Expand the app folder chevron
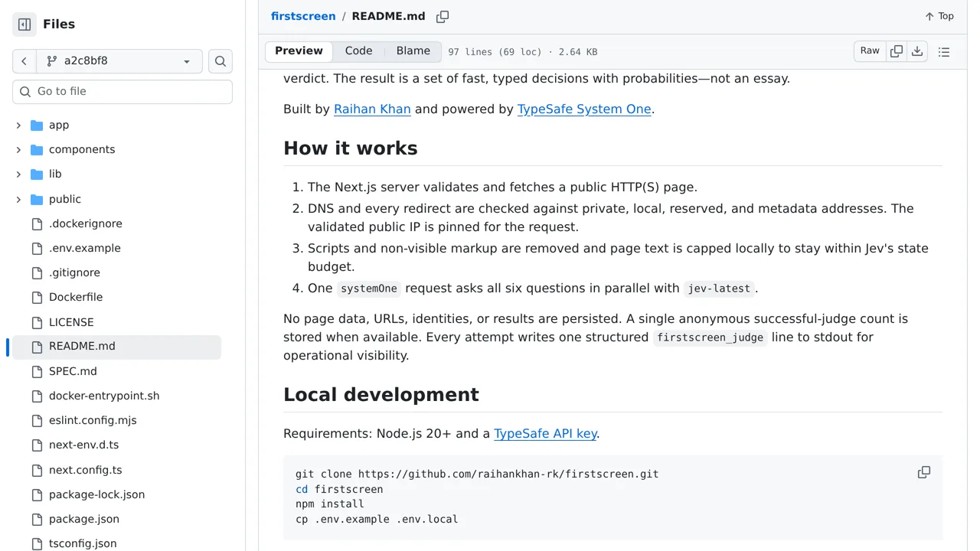 (18, 125)
